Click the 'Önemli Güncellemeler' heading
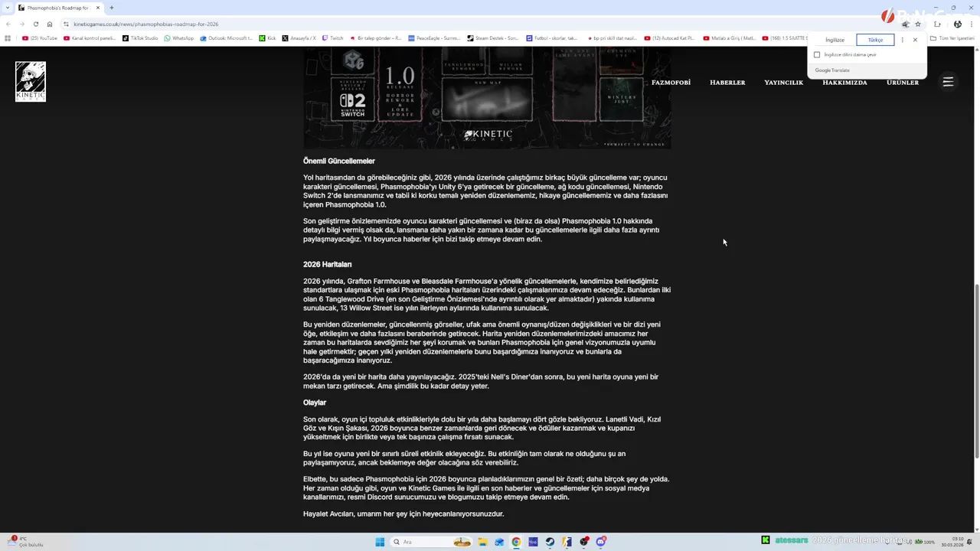 339,161
